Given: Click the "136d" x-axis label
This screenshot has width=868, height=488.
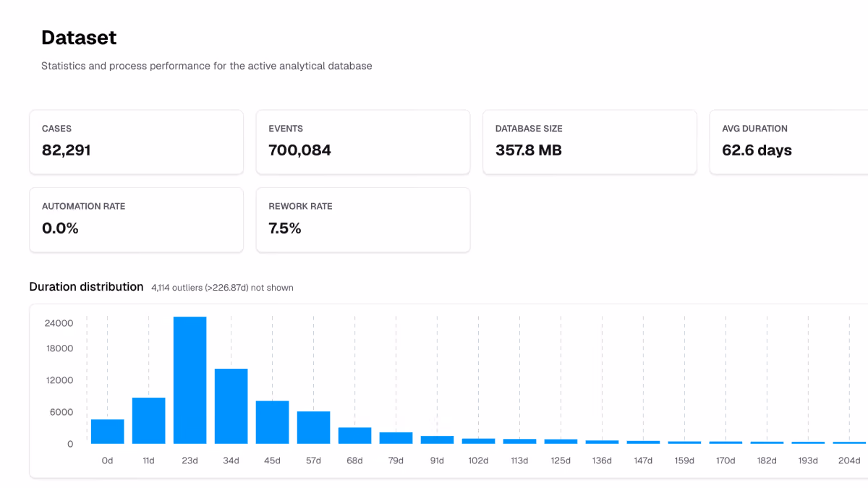Looking at the screenshot, I should (x=603, y=461).
